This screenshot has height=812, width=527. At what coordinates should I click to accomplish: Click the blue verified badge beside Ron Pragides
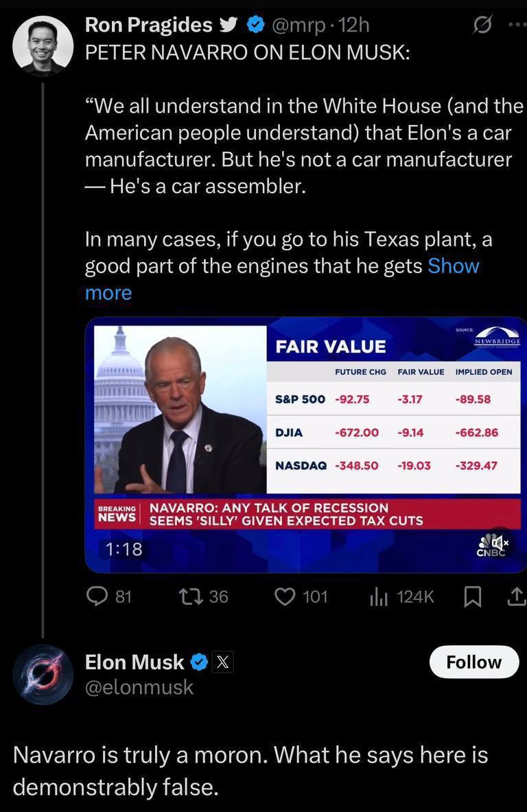tap(257, 25)
